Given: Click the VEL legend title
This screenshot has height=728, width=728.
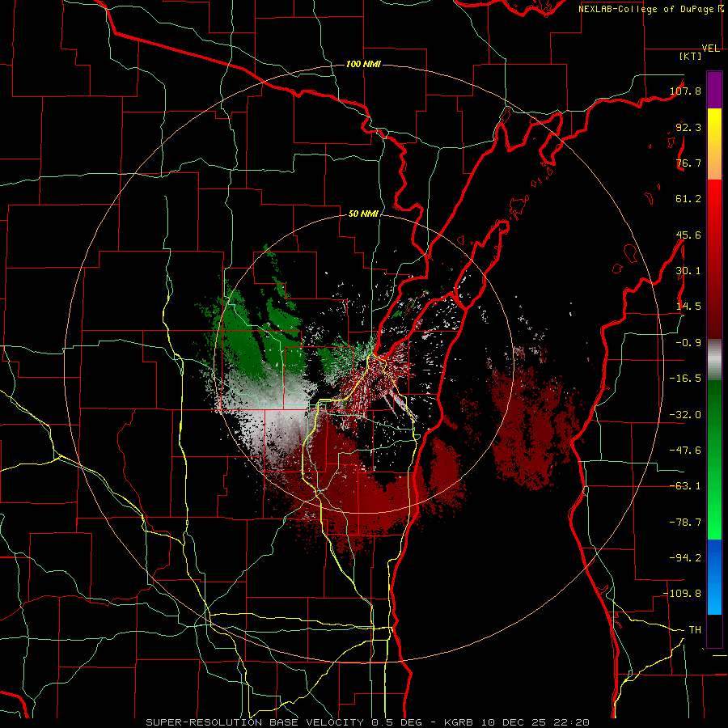Looking at the screenshot, I should click(x=710, y=49).
